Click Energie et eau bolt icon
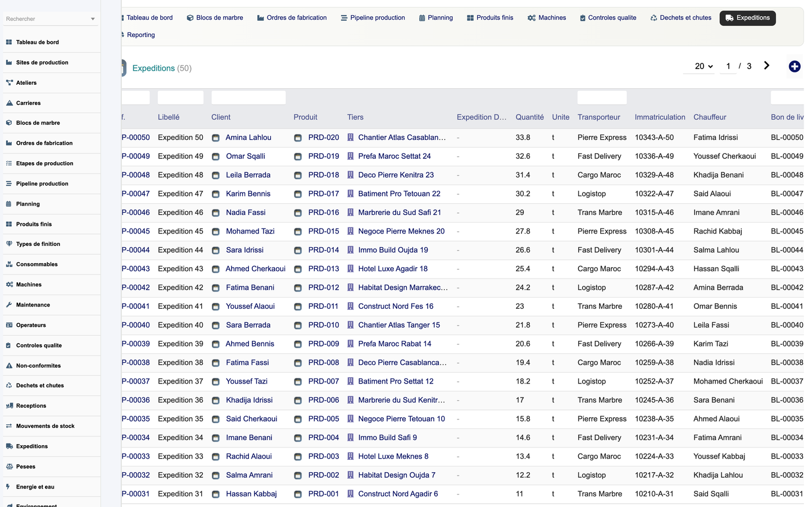812x507 pixels. pos(8,487)
